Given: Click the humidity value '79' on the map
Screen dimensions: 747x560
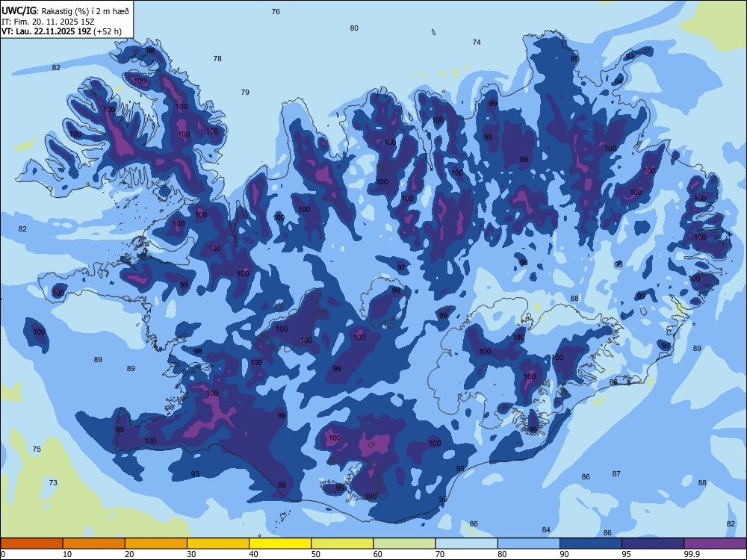Looking at the screenshot, I should point(245,92).
